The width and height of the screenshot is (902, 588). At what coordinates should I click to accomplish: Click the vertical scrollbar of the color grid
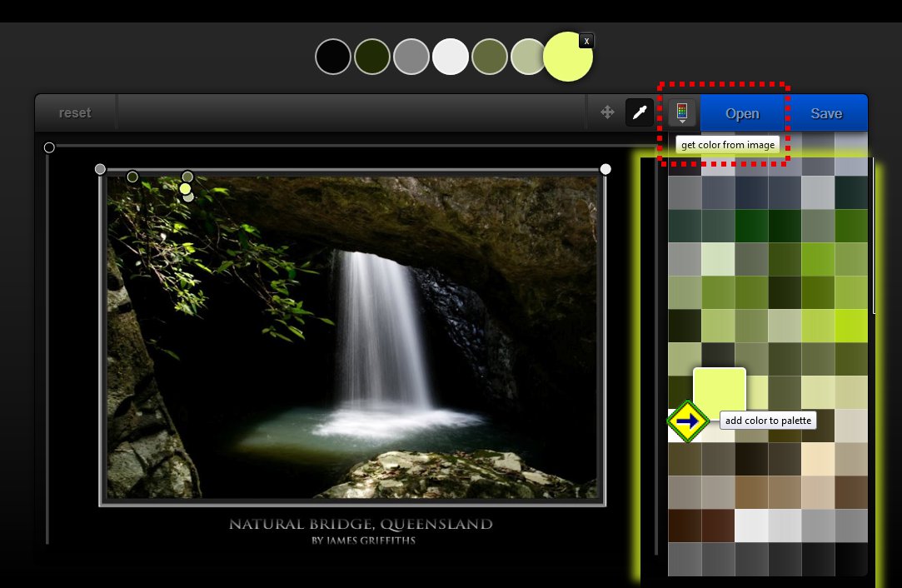[x=874, y=236]
